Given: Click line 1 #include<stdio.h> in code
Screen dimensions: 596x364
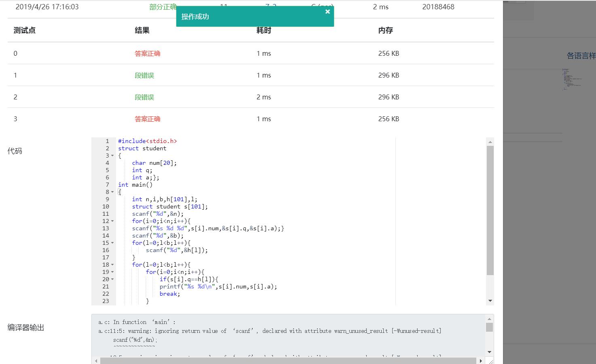Looking at the screenshot, I should tap(148, 141).
